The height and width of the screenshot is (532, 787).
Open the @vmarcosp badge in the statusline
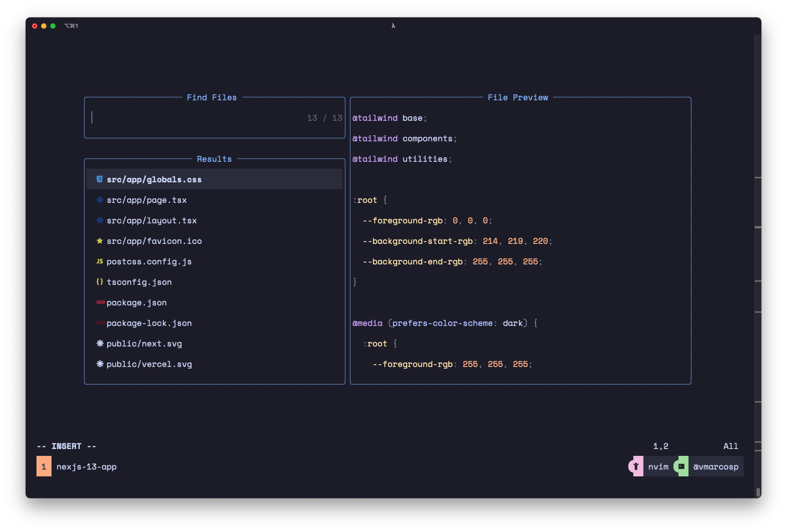click(716, 466)
